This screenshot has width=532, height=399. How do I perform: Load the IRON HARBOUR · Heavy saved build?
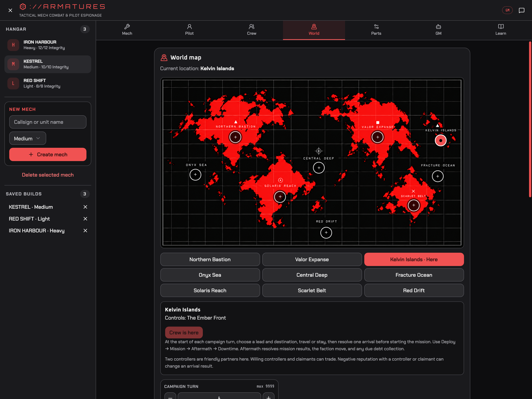[37, 230]
